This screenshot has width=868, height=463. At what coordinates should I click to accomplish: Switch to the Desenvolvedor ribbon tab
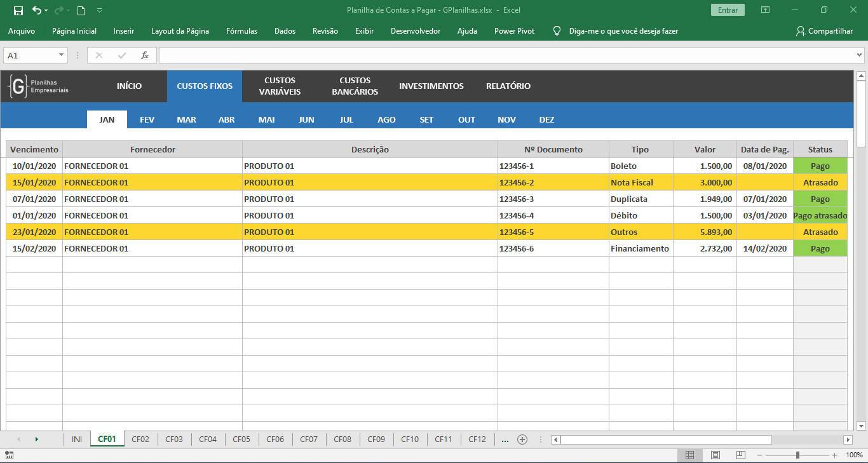416,30
